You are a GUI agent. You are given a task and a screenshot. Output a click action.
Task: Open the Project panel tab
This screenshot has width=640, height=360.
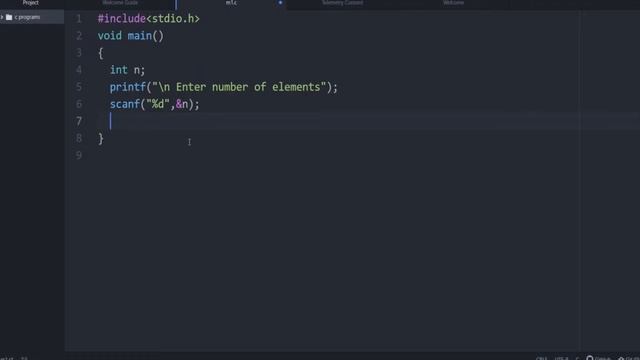point(31,2)
